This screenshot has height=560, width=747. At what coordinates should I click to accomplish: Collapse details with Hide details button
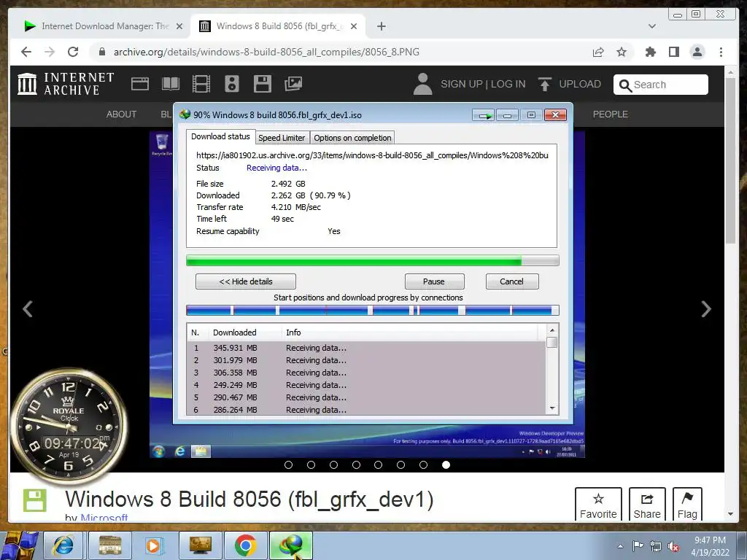click(x=246, y=281)
